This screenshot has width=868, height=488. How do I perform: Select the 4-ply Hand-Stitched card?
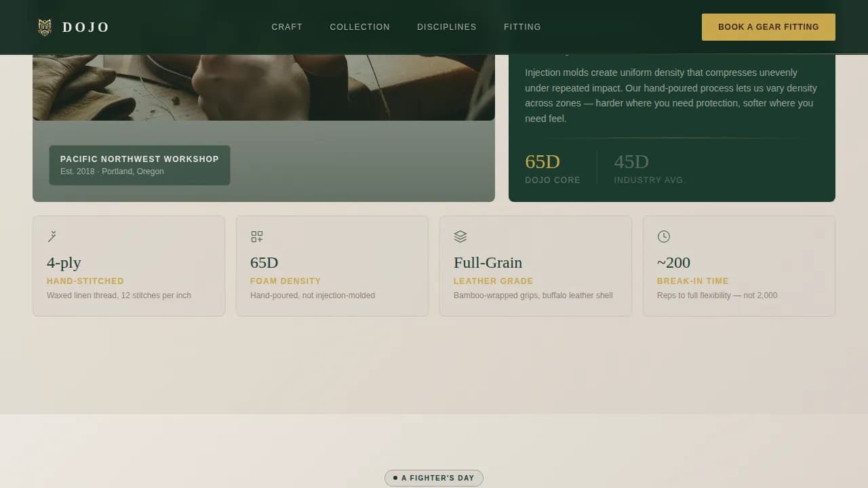point(129,266)
